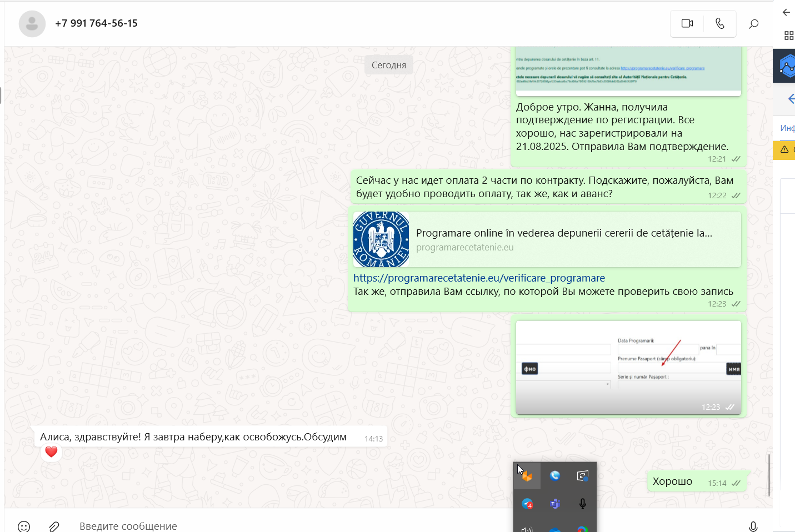Click the heart reaction under incoming message

tap(51, 452)
